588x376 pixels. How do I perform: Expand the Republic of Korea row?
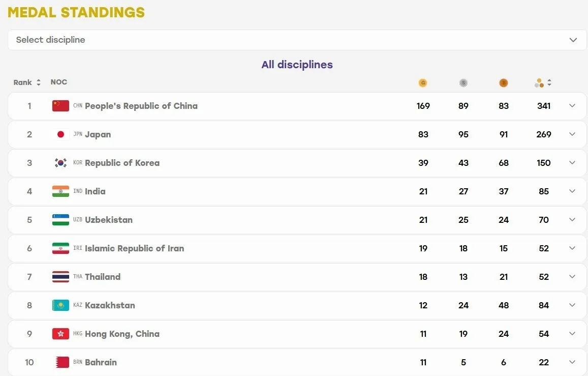pos(572,163)
